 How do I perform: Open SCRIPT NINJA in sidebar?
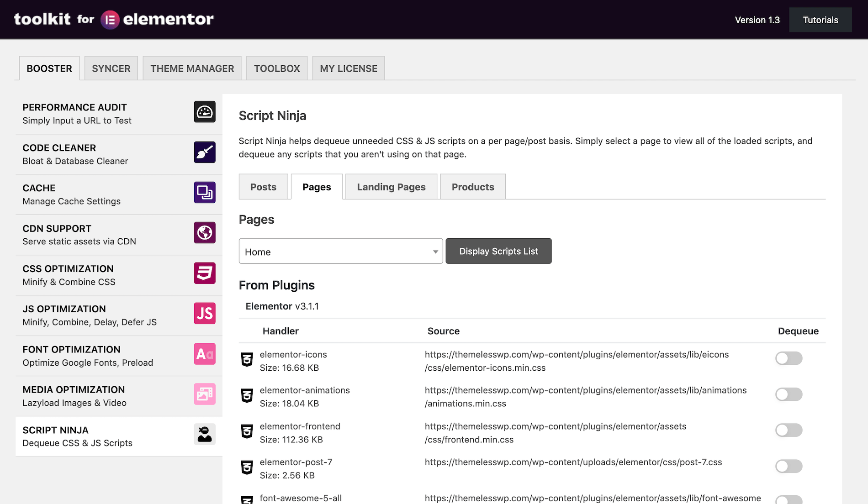(119, 436)
